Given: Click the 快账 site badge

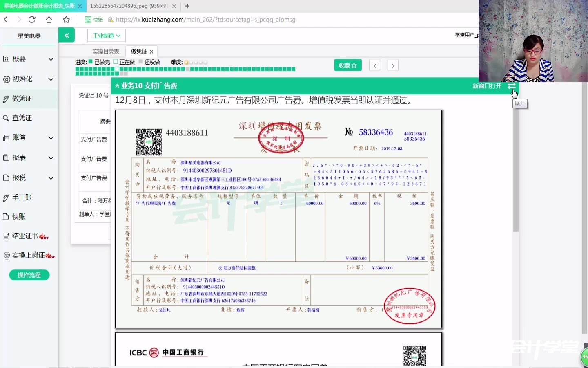Looking at the screenshot, I should coord(94,20).
